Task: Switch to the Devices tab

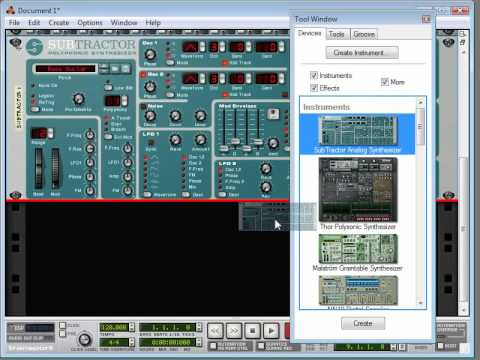Action: pyautogui.click(x=310, y=33)
